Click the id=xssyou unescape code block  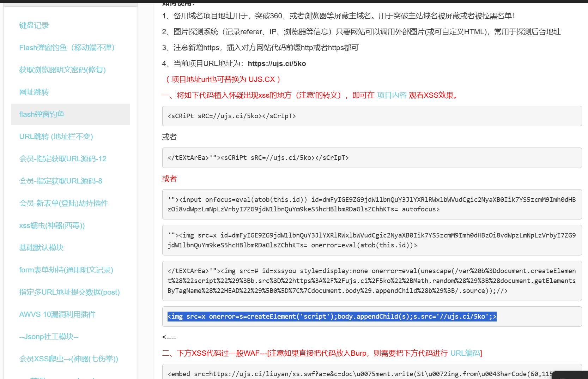click(x=372, y=281)
